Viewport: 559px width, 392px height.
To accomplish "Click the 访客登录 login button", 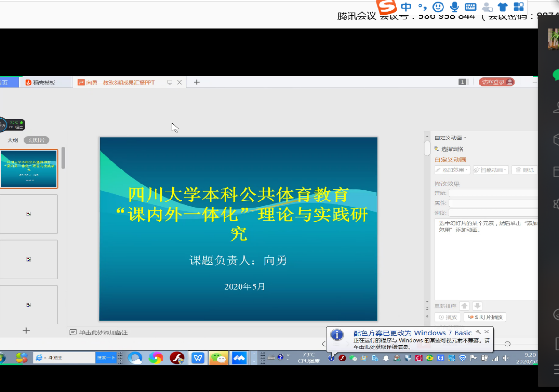I will 496,82.
